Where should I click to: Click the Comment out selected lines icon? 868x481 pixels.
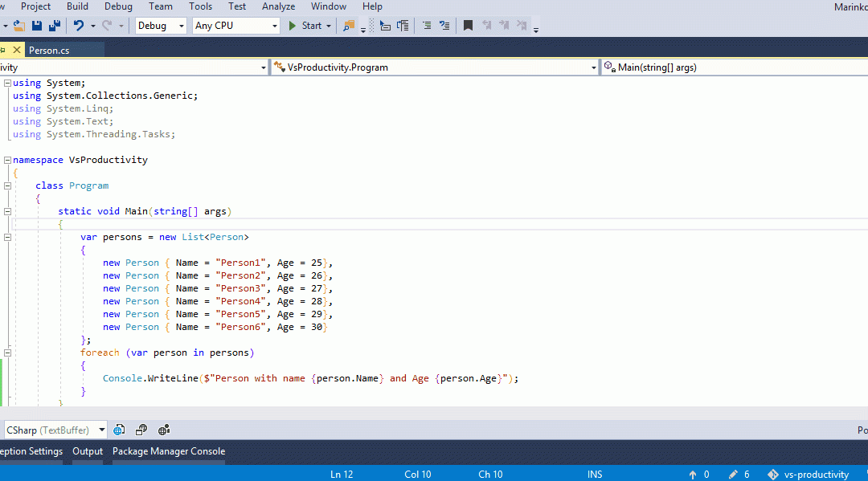[x=426, y=26]
